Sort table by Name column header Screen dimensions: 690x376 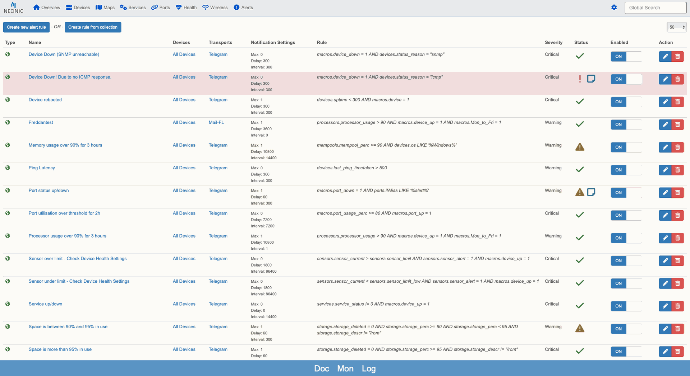point(35,43)
